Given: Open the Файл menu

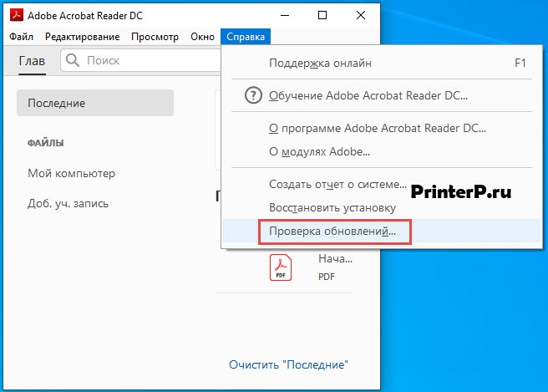Looking at the screenshot, I should tap(22, 37).
